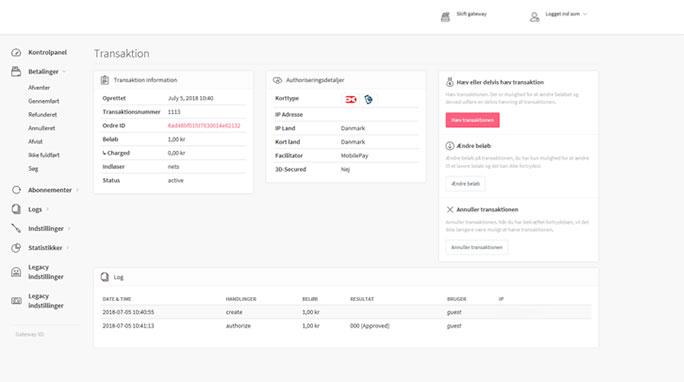Click the BRUGER column header
The height and width of the screenshot is (382, 684).
(x=457, y=299)
